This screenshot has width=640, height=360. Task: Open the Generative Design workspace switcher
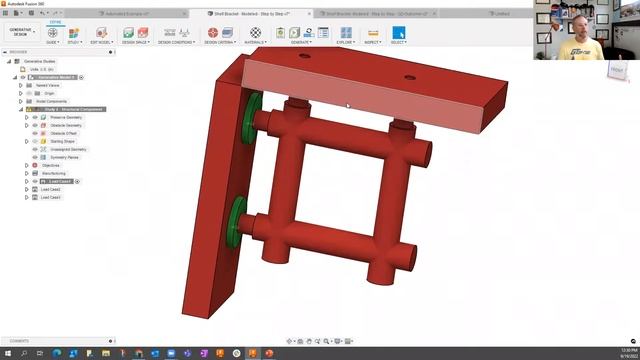[21, 32]
